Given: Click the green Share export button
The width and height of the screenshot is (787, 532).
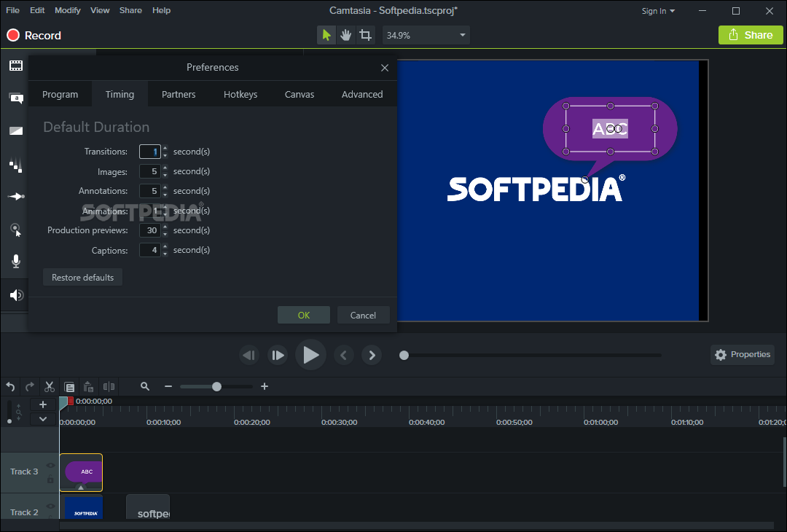Looking at the screenshot, I should (x=751, y=35).
